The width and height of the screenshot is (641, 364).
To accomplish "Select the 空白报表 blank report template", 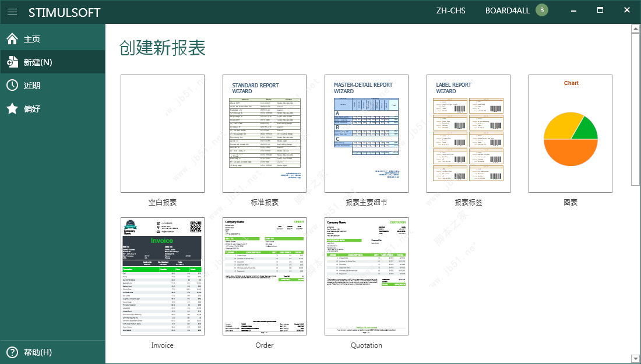I will pyautogui.click(x=162, y=133).
